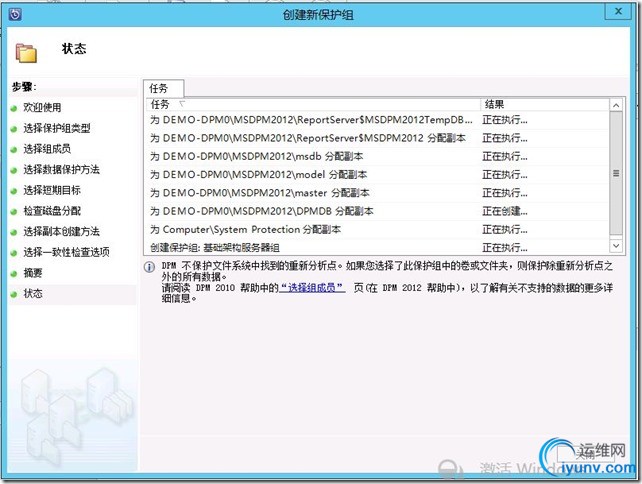Screen dimensions: 642x484
Task: Click the green bullet next to 选择保护组类型
Action: coord(14,129)
